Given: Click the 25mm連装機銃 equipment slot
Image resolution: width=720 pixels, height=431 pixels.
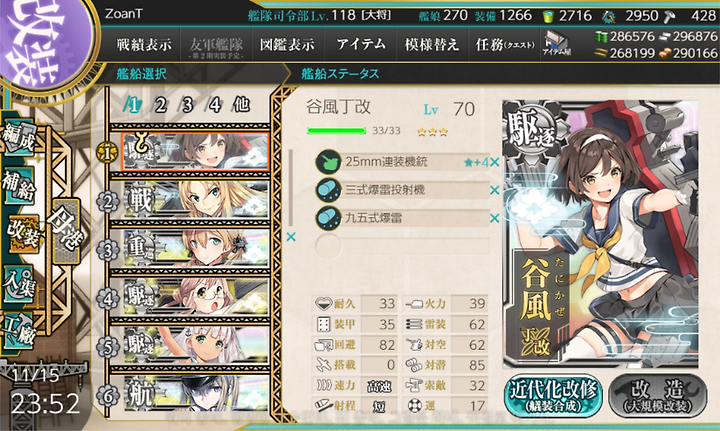Looking at the screenshot, I should pos(402,162).
